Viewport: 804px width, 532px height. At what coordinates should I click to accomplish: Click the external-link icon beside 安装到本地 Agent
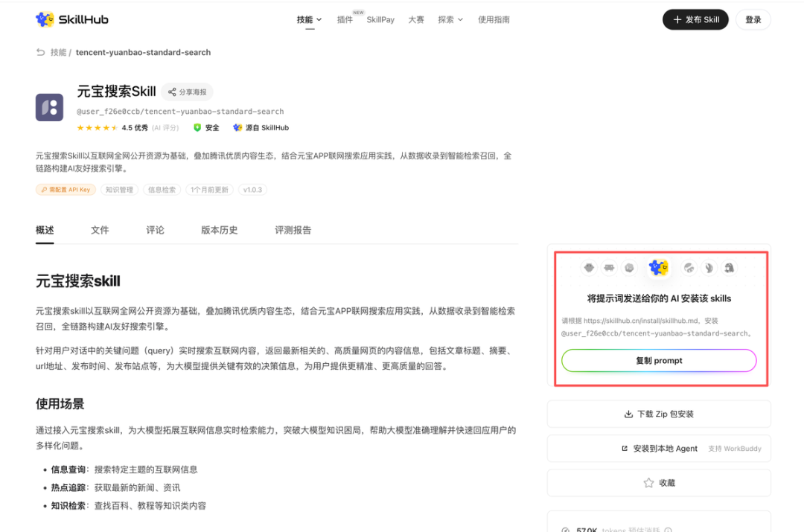click(x=625, y=449)
